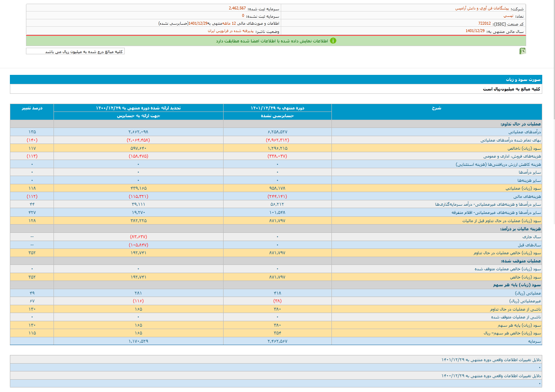
Task: Click the ISIC code 722012 value
Action: (484, 24)
